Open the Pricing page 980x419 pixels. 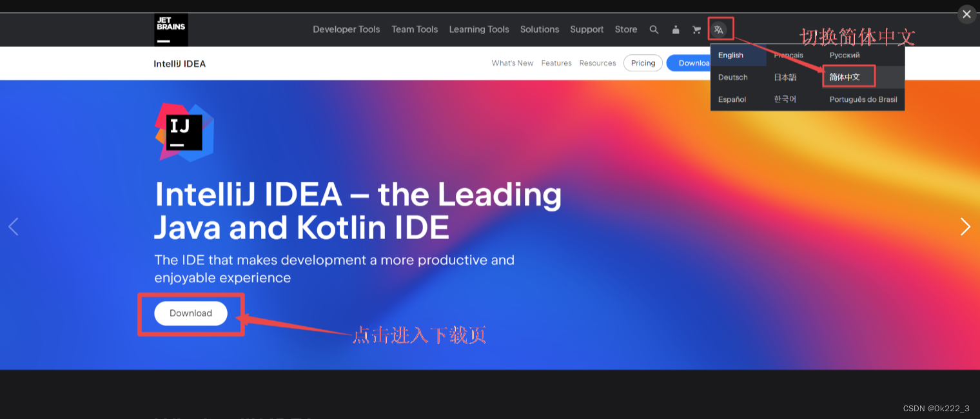tap(642, 63)
